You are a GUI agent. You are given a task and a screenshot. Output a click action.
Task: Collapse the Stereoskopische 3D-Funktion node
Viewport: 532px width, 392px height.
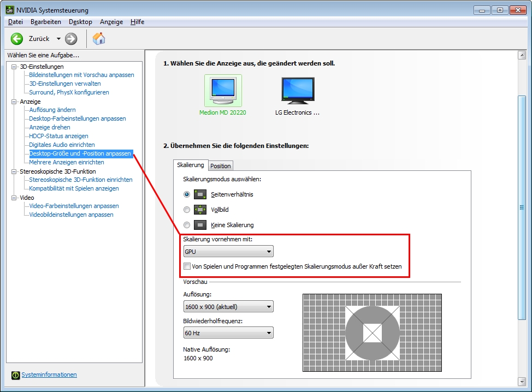pos(14,171)
